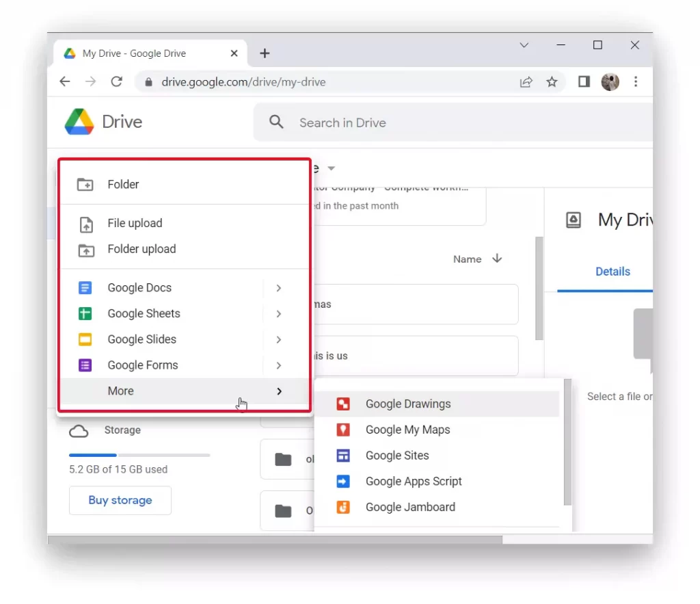Click the Google Sites icon
This screenshot has height=604, width=700.
[343, 456]
